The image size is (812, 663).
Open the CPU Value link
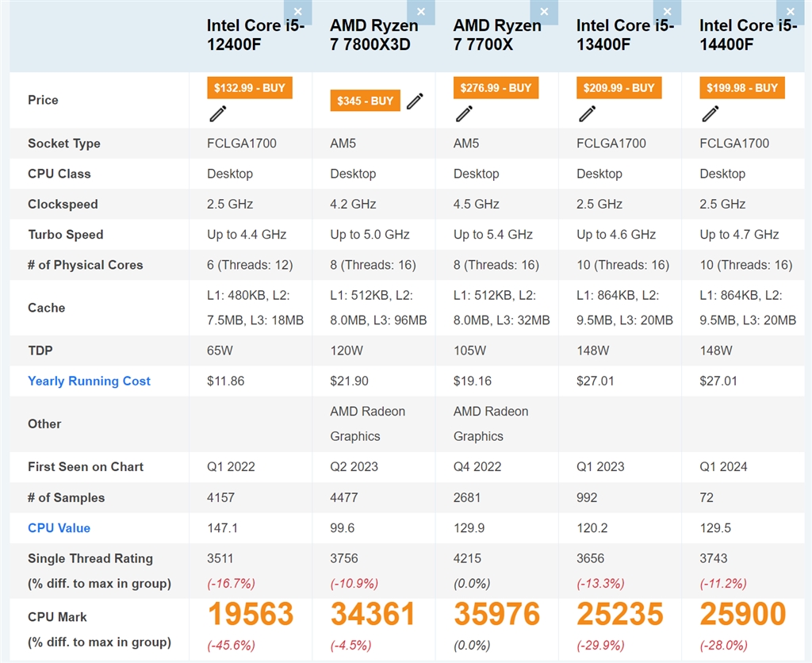pos(59,528)
